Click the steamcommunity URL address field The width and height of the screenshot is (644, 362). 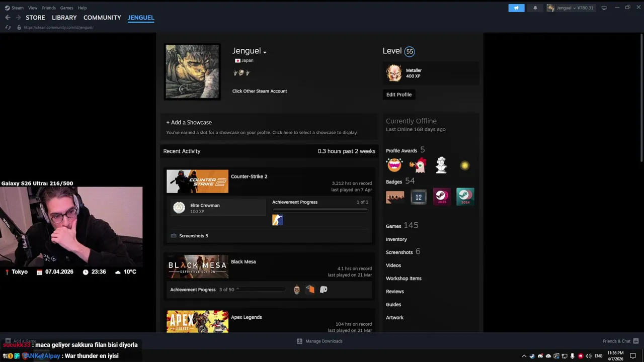pos(58,27)
